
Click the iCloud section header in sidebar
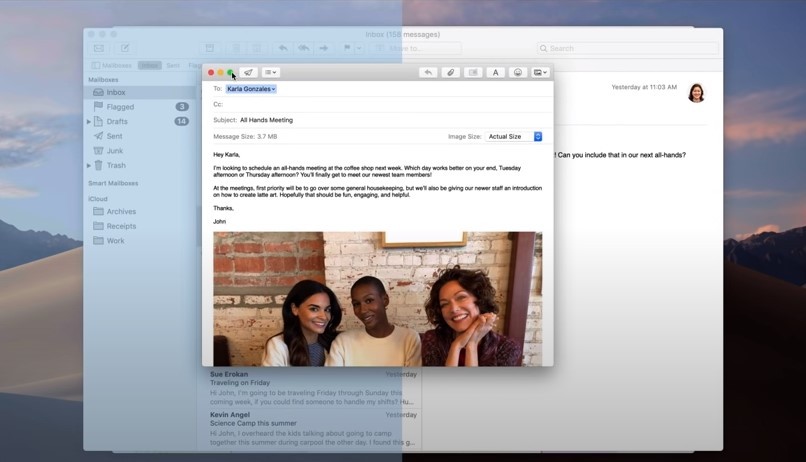(x=98, y=199)
